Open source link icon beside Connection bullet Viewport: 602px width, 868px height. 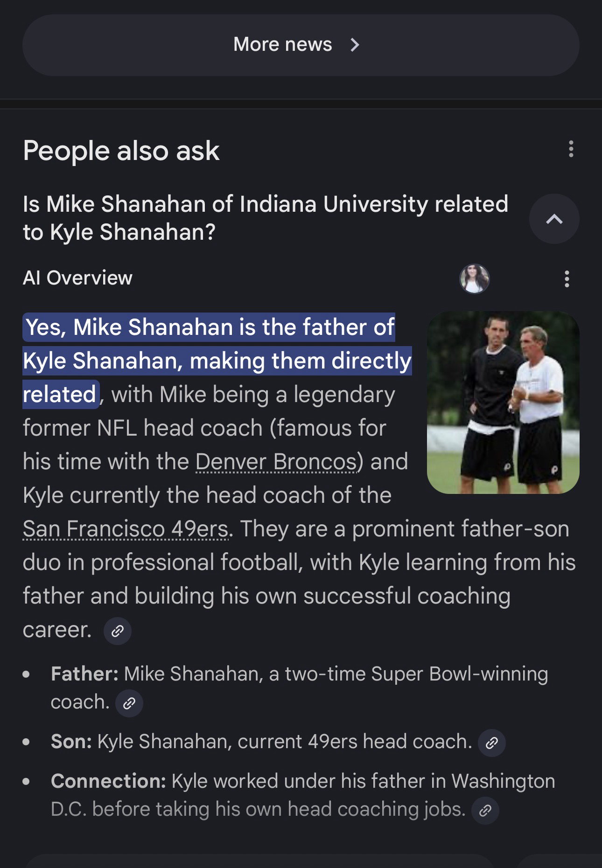(x=485, y=811)
